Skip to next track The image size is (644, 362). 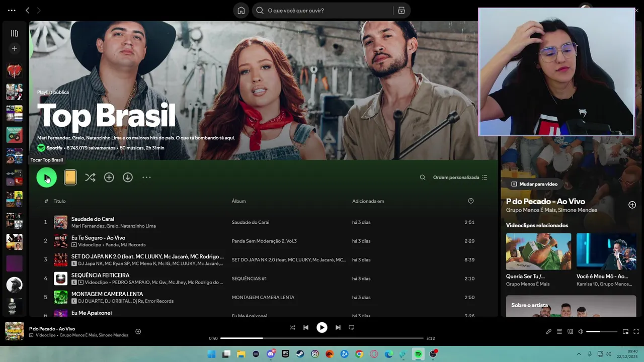click(x=338, y=327)
